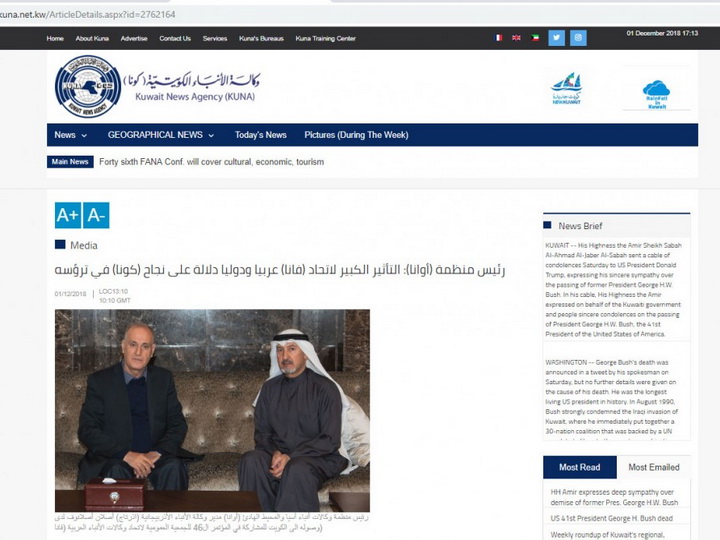Viewport: 720px width, 540px height.
Task: Select the Most Read tab
Action: coord(579,467)
